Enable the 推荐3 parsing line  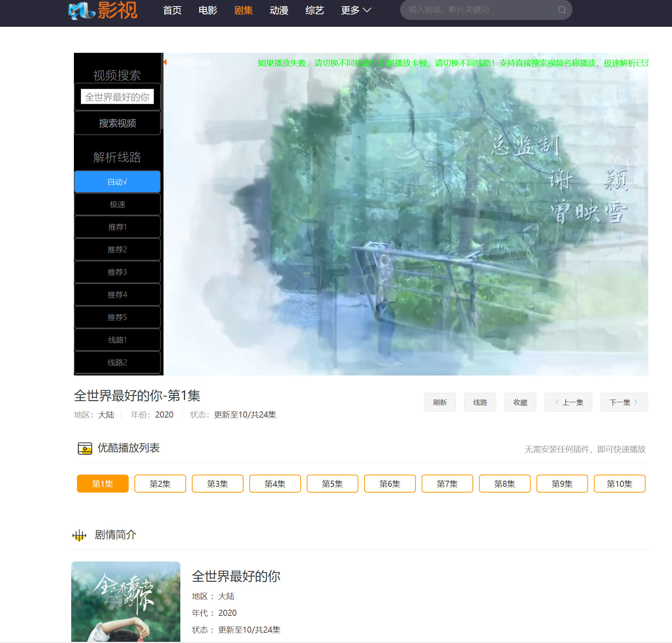(x=117, y=272)
